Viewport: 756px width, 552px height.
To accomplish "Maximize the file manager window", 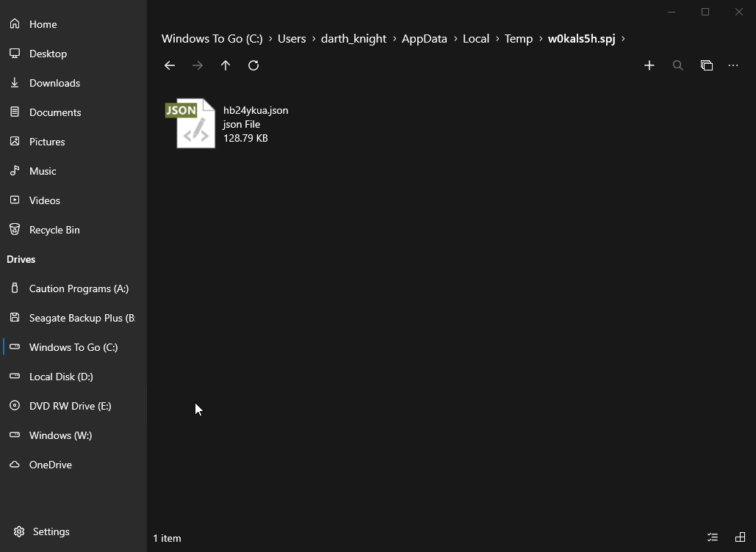I will 705,12.
